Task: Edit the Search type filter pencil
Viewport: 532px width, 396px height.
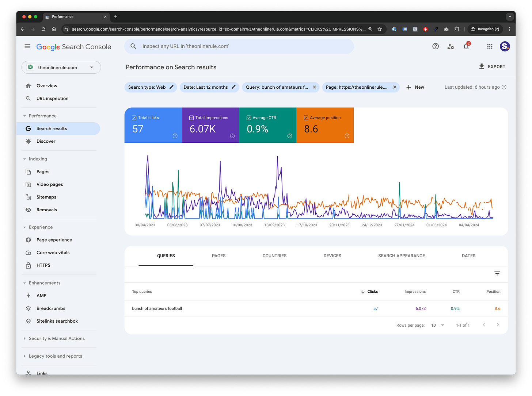Action: pos(171,87)
